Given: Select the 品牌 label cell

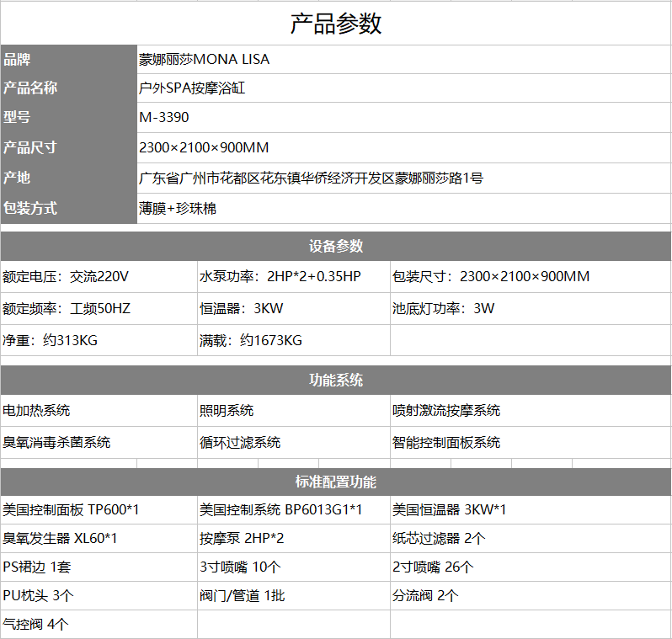Looking at the screenshot, I should 67,60.
